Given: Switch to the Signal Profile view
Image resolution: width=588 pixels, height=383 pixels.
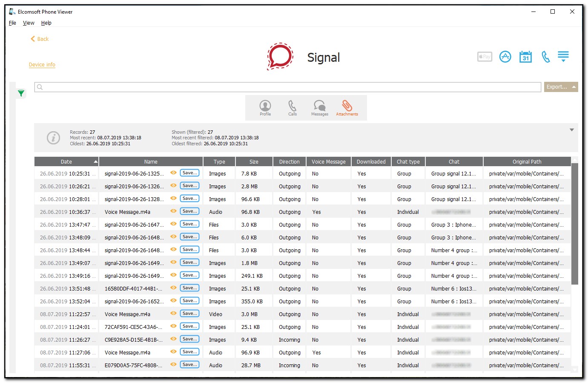Looking at the screenshot, I should (x=265, y=108).
